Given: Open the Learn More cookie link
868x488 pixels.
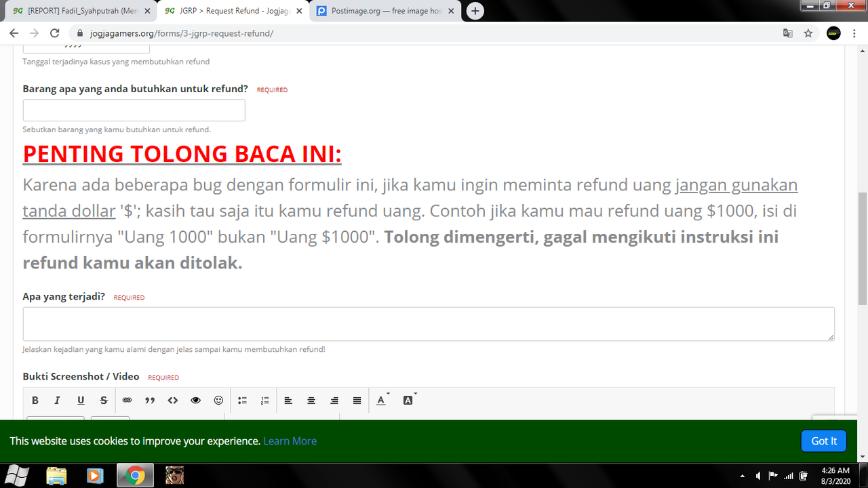Looking at the screenshot, I should (290, 441).
